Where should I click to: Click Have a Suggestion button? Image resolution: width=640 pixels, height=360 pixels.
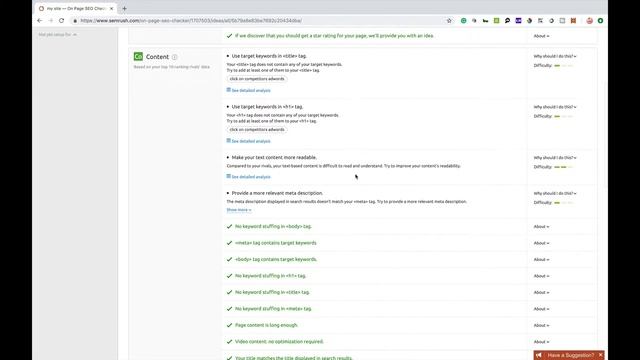tap(570, 355)
